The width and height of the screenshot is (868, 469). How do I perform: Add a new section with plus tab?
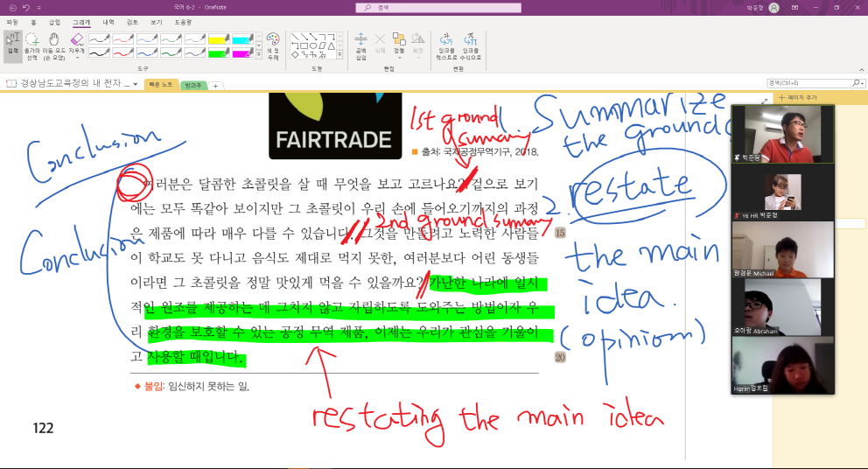215,86
